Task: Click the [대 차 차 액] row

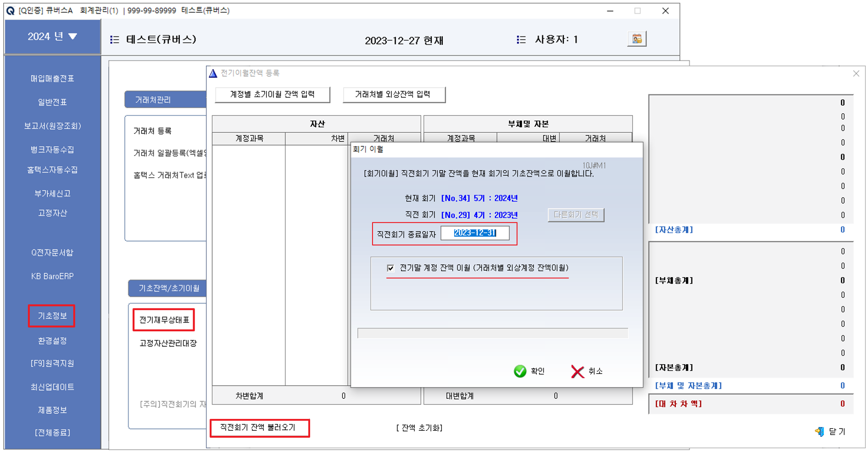Action: pos(751,404)
